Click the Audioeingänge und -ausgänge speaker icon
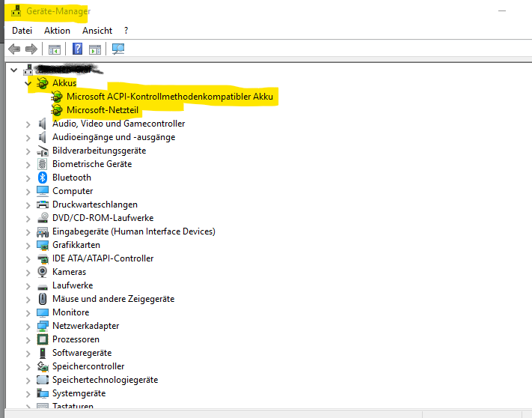Viewport: 532px width, 418px height. [43, 137]
